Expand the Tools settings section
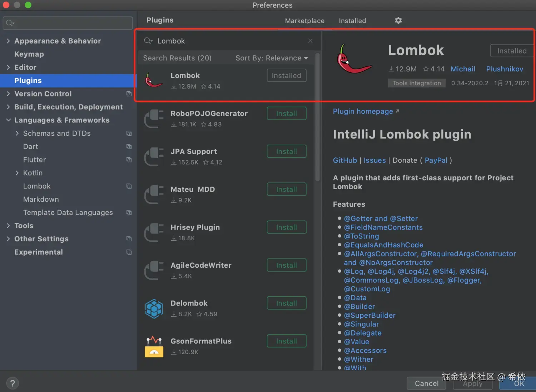The height and width of the screenshot is (392, 536). click(8, 226)
